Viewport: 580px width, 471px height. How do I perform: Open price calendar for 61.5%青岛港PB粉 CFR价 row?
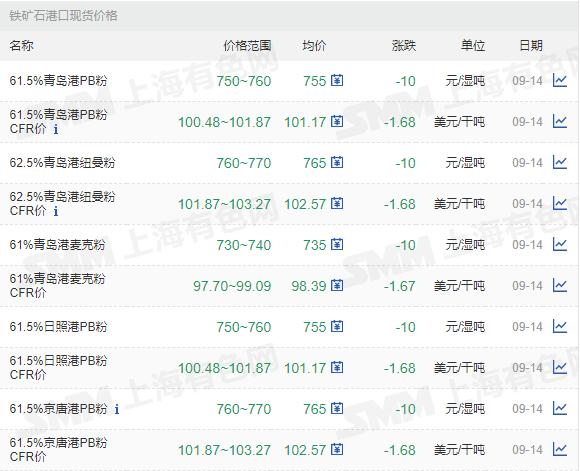(x=337, y=121)
